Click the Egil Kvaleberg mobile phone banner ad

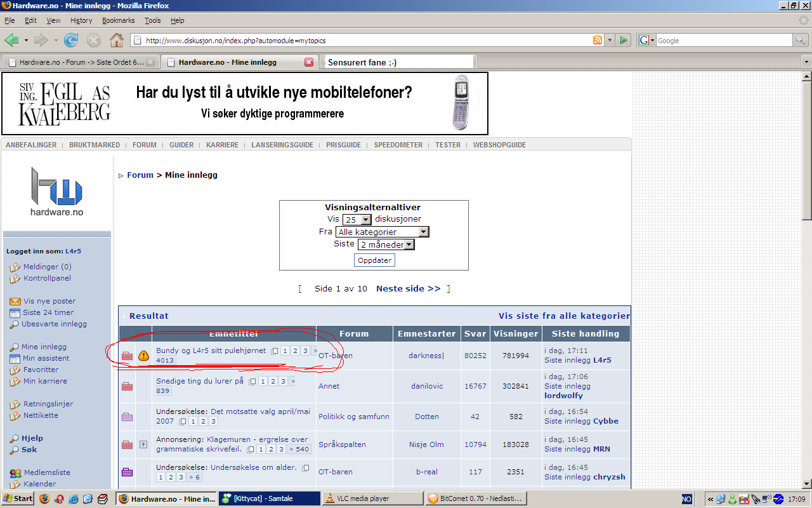pos(245,104)
